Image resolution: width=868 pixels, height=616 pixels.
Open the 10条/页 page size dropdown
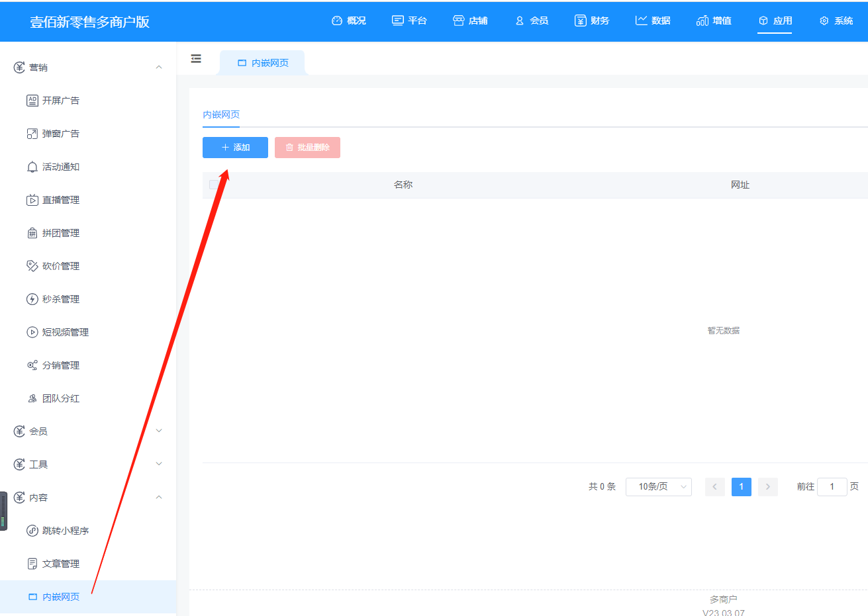point(659,486)
